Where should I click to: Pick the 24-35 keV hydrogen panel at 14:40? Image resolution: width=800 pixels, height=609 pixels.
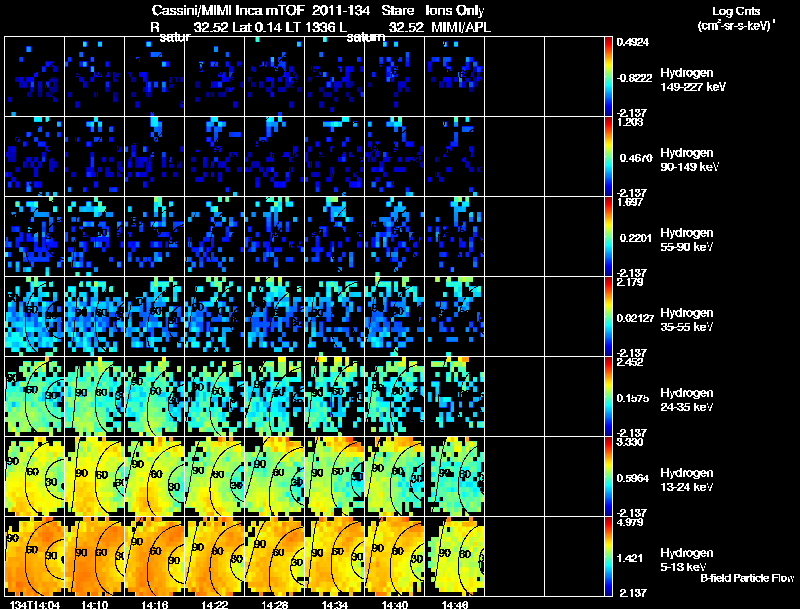[394, 396]
